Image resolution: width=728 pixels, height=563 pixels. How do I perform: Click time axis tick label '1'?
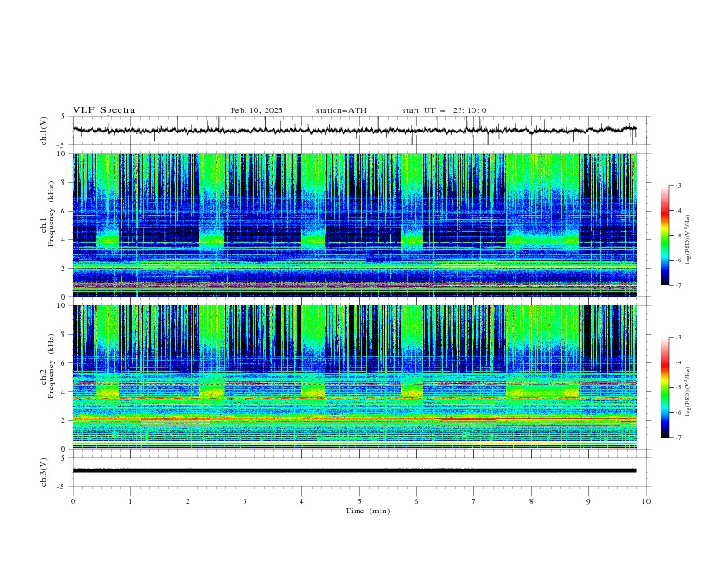[130, 501]
